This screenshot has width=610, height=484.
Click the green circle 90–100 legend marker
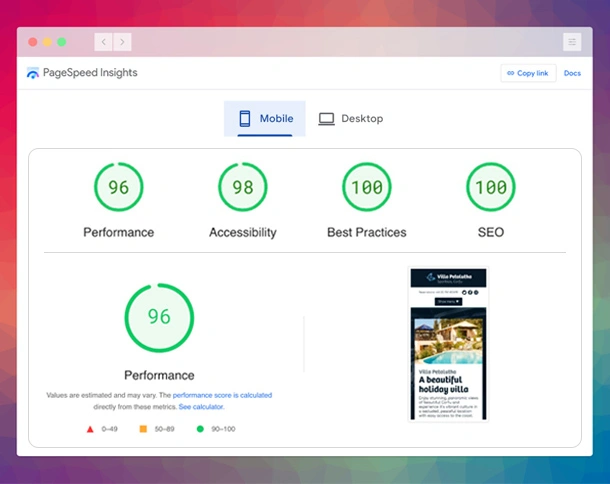pos(201,428)
